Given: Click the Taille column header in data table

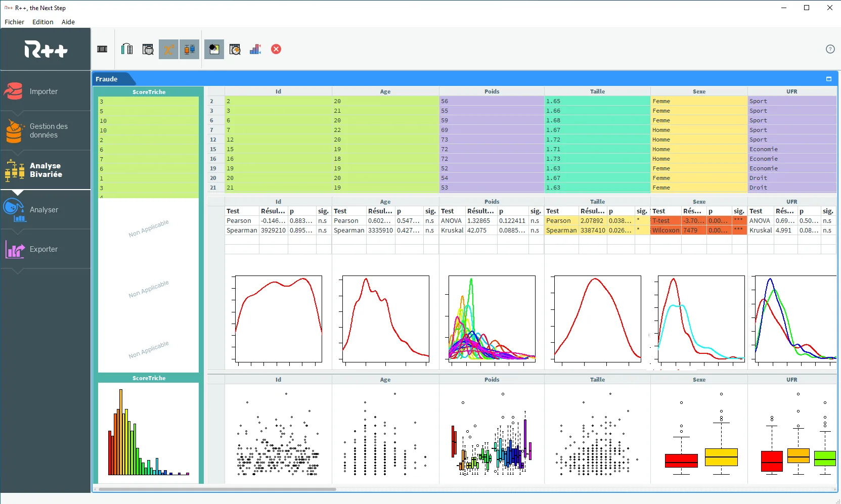Looking at the screenshot, I should 597,91.
